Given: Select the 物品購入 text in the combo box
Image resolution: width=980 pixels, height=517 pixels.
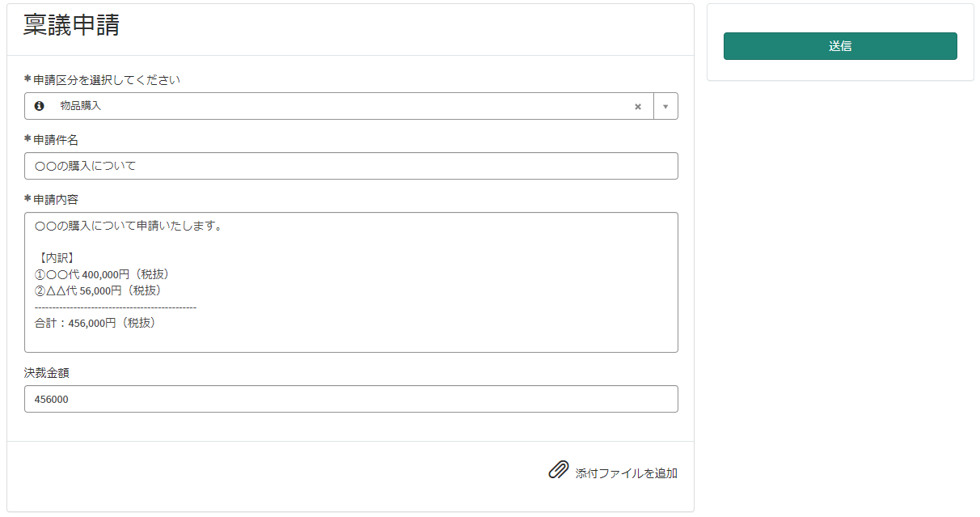Looking at the screenshot, I should (x=81, y=106).
